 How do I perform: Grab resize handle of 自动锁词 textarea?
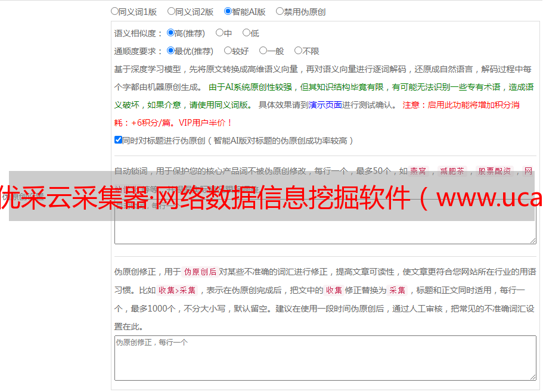coord(533,241)
